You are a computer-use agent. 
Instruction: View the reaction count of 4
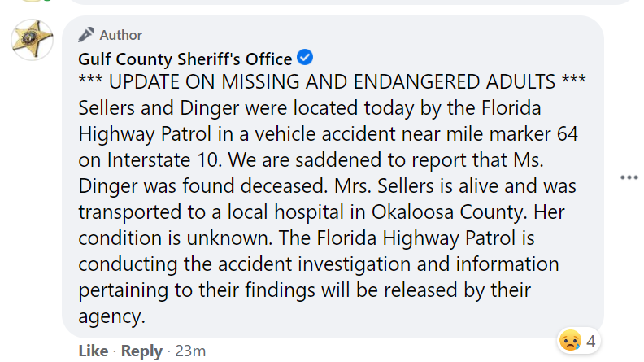click(591, 342)
